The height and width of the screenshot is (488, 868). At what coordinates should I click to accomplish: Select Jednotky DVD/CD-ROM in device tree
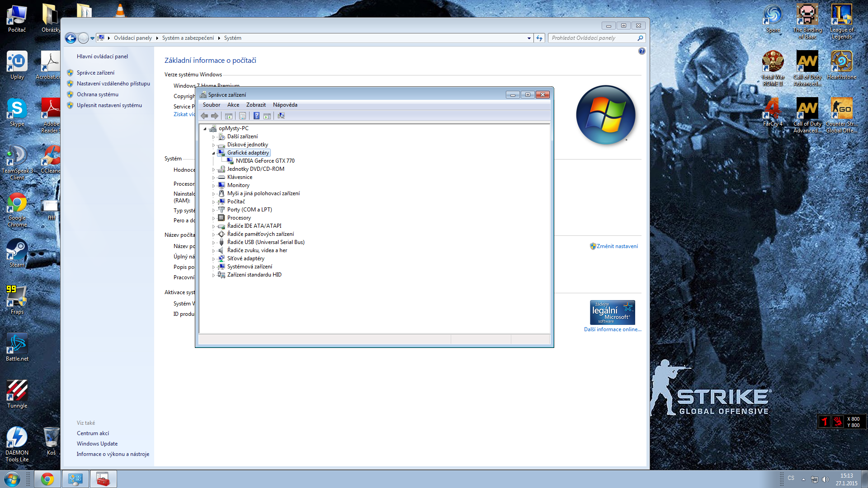point(256,169)
